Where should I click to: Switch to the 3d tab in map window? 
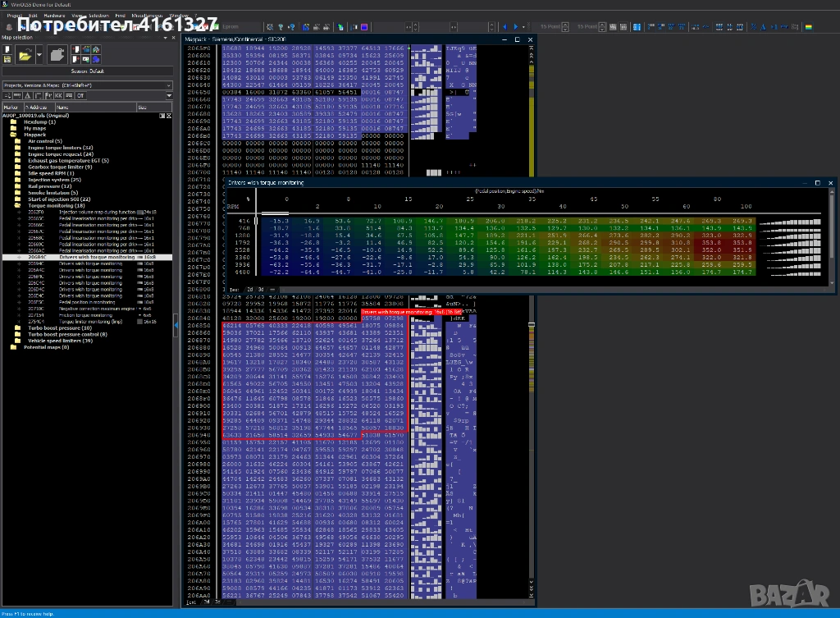(262, 290)
